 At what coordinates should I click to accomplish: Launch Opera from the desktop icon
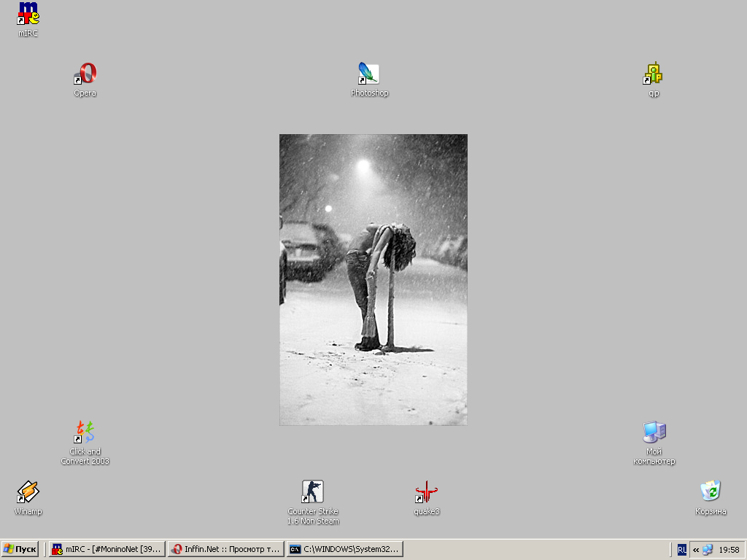[85, 74]
